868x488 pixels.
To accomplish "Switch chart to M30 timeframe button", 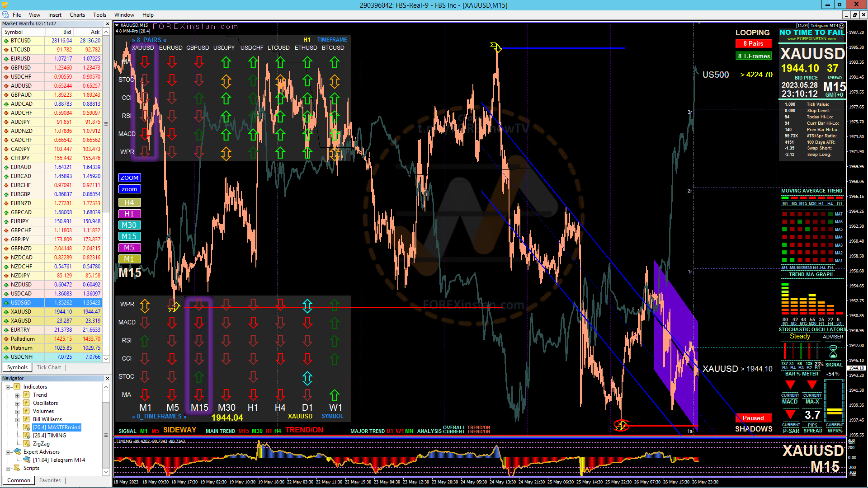I will tap(129, 225).
